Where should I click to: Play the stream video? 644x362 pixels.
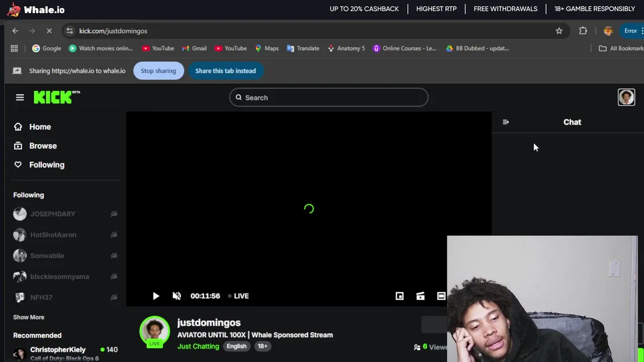[x=156, y=296]
